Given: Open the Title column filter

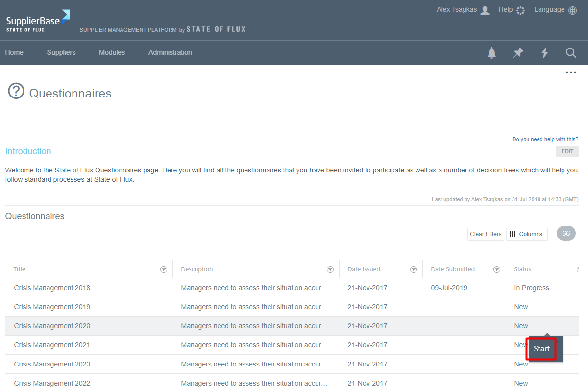Looking at the screenshot, I should click(164, 269).
